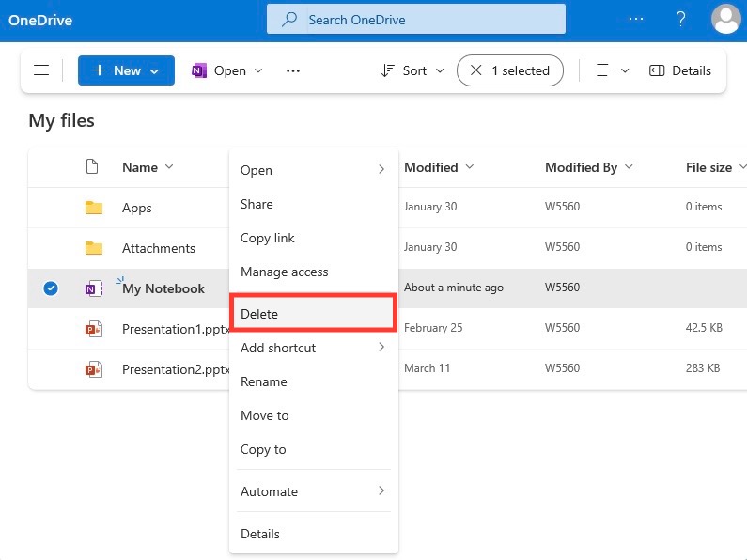Click the 'My files' heading

coord(61,120)
